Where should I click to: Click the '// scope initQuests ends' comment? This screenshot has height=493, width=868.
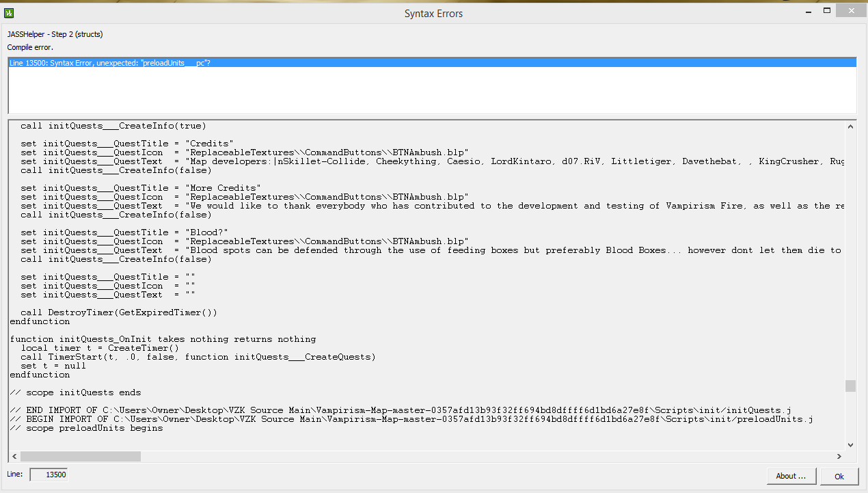[75, 392]
